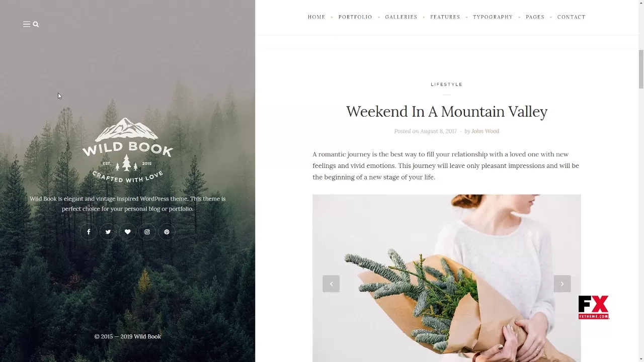Expand the Features menu
Screen dimensions: 644x362
click(x=445, y=17)
